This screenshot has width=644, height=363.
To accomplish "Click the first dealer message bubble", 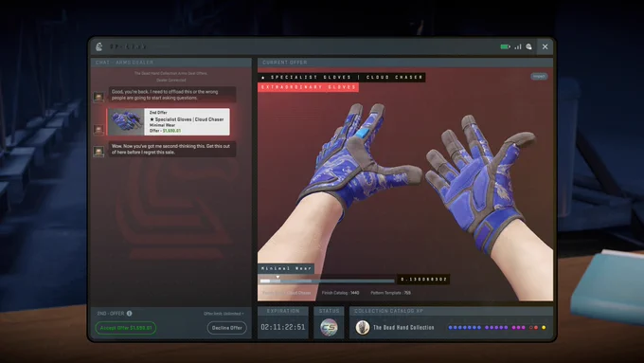I will point(172,95).
